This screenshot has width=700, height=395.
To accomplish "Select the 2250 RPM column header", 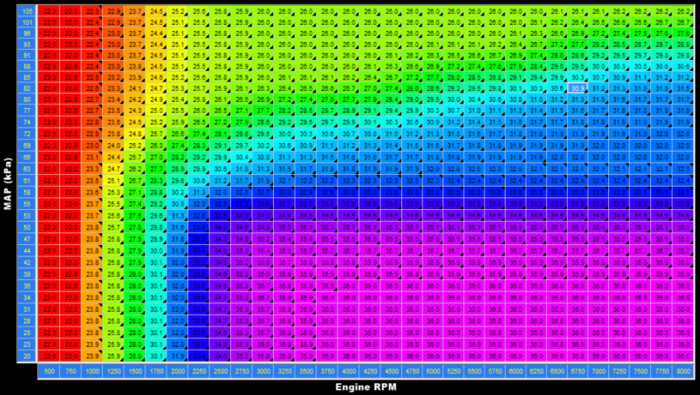I will (198, 372).
